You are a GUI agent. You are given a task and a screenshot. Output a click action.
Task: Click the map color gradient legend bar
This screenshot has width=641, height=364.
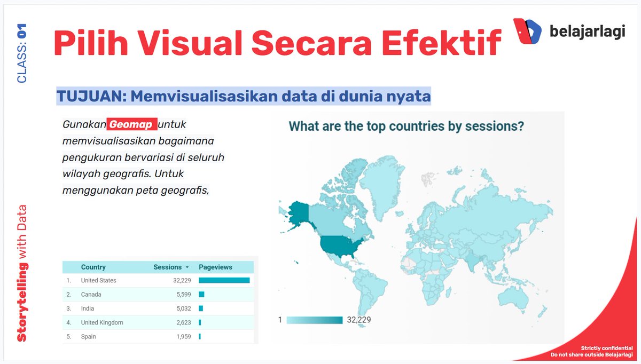pos(315,320)
